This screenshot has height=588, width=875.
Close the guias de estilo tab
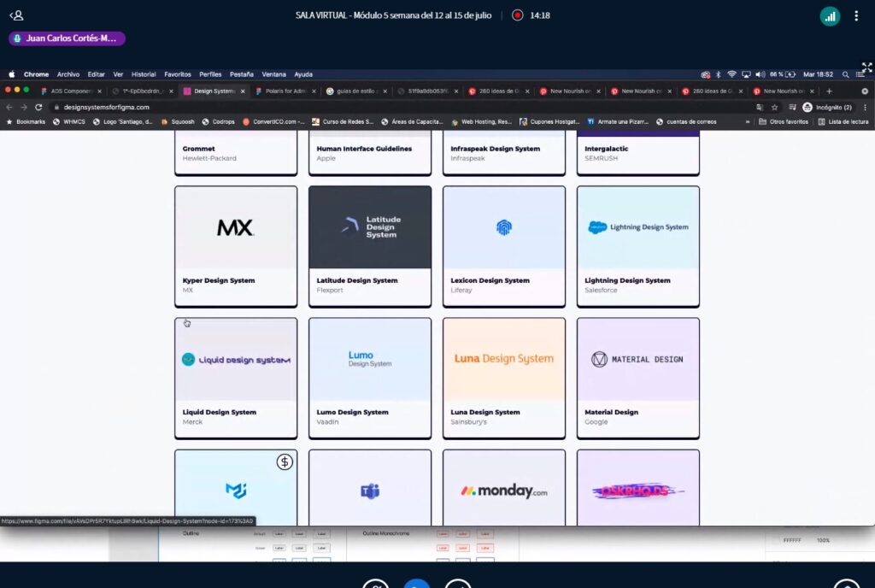pos(385,91)
